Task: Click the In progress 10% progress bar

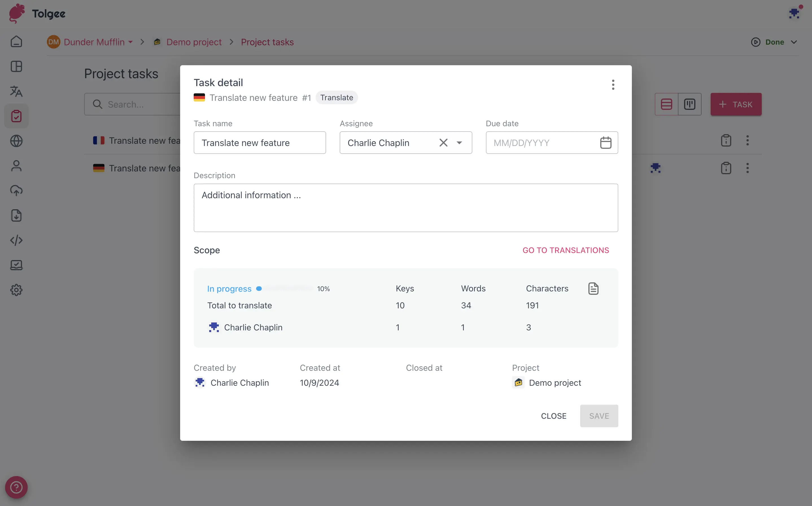Action: point(286,288)
